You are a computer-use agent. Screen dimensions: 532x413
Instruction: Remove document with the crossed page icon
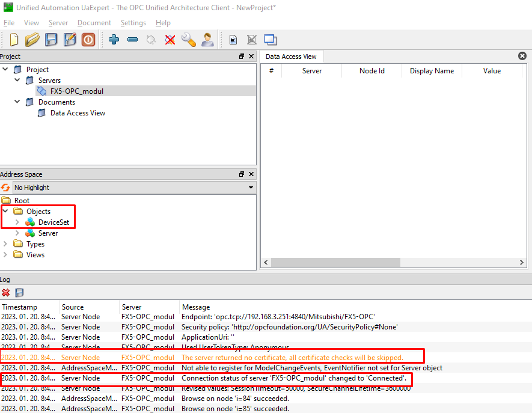[252, 40]
